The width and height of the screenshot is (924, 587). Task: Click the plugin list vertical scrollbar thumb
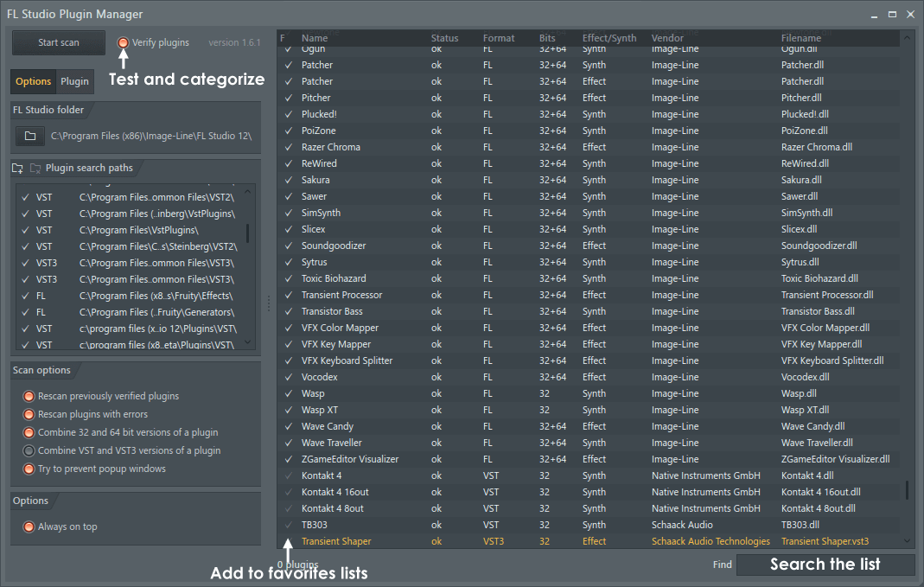tap(907, 490)
